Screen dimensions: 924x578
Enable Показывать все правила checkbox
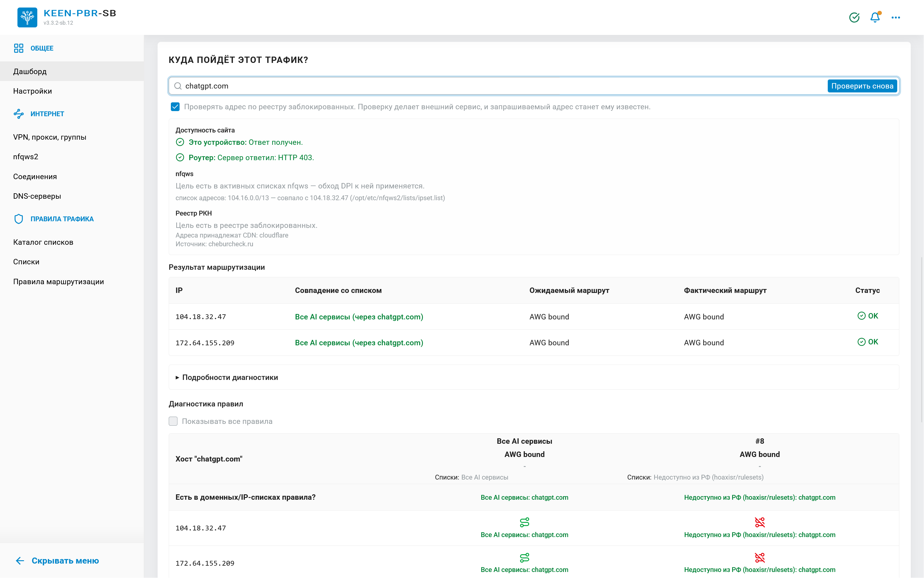click(x=173, y=421)
